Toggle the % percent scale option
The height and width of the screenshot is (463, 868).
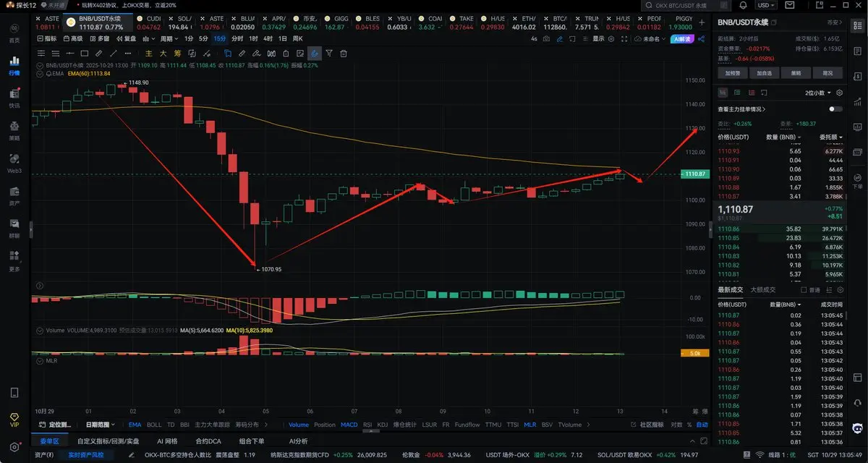pos(689,425)
